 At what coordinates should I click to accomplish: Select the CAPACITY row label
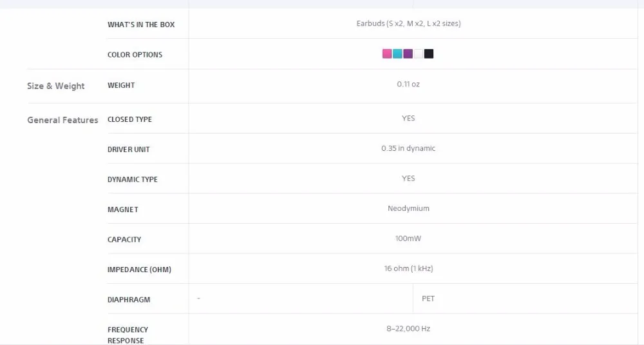pos(124,239)
